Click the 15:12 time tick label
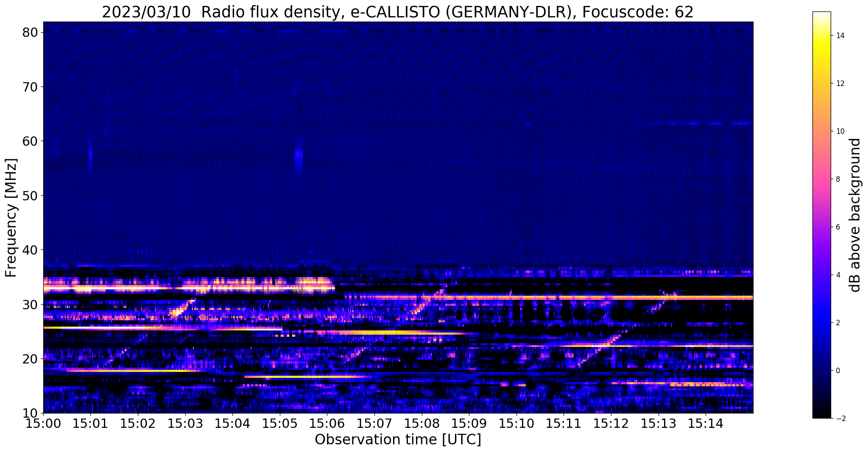 (x=611, y=423)
